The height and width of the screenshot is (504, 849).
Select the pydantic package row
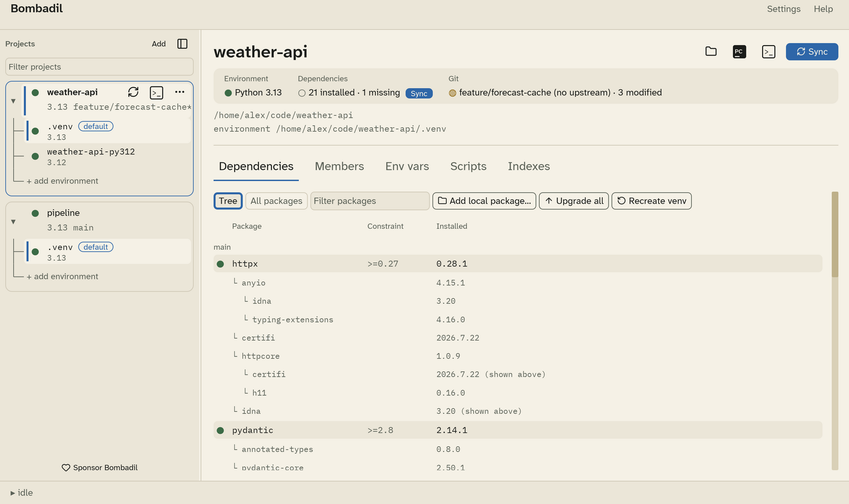coord(518,430)
